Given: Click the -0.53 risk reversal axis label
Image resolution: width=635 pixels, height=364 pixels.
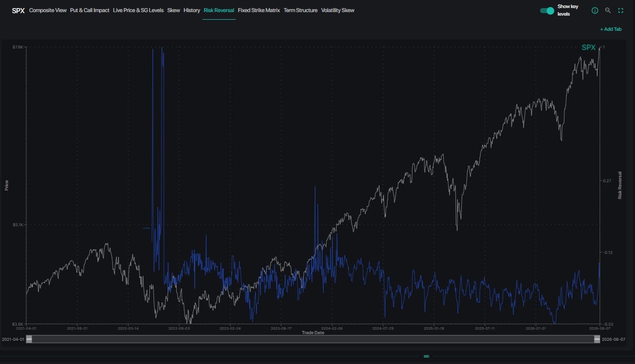Looking at the screenshot, I should 607,325.
